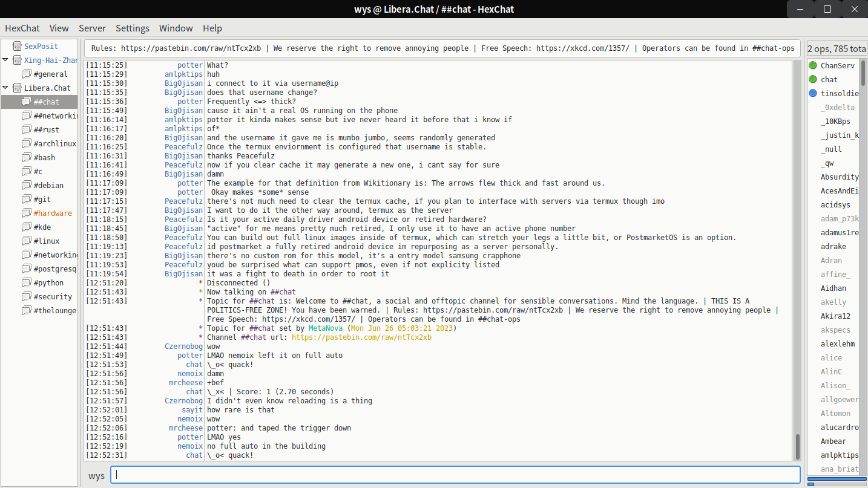Screen dimensions: 868x488
Task: Click the message text input box
Action: (455, 475)
